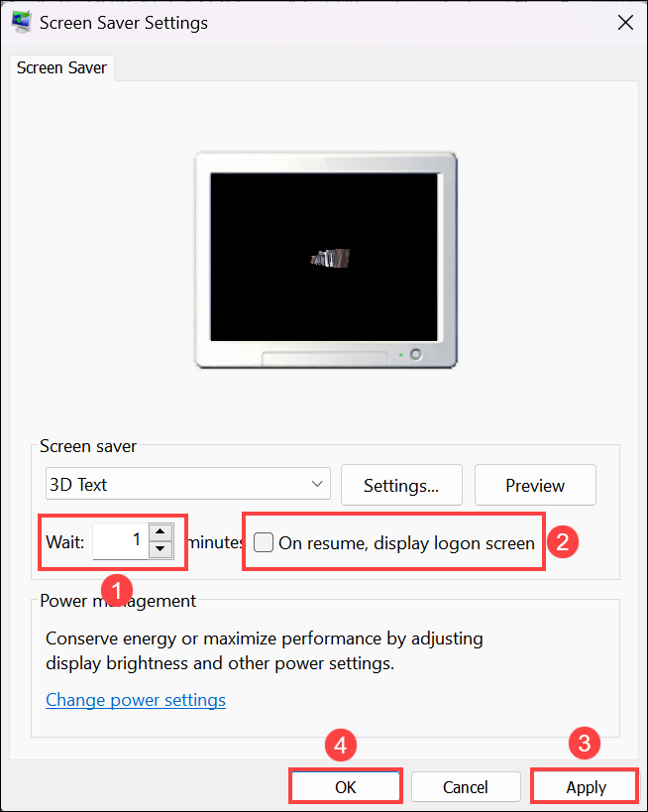Click the 3D text animation in preview
Screen dimensions: 648x812
[x=331, y=258]
